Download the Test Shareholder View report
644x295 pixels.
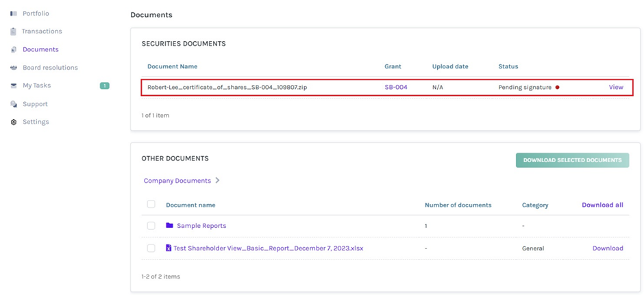[608, 248]
